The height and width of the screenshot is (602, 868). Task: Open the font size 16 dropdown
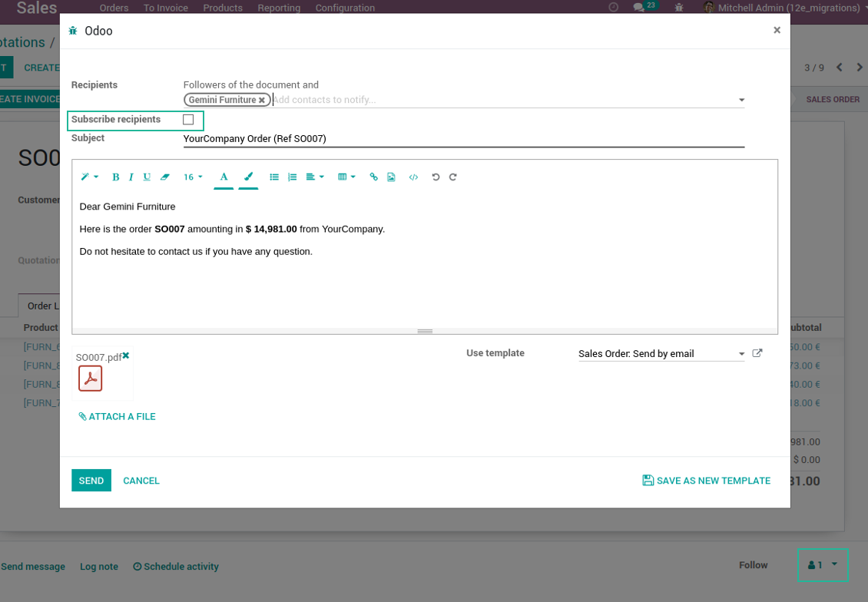193,177
